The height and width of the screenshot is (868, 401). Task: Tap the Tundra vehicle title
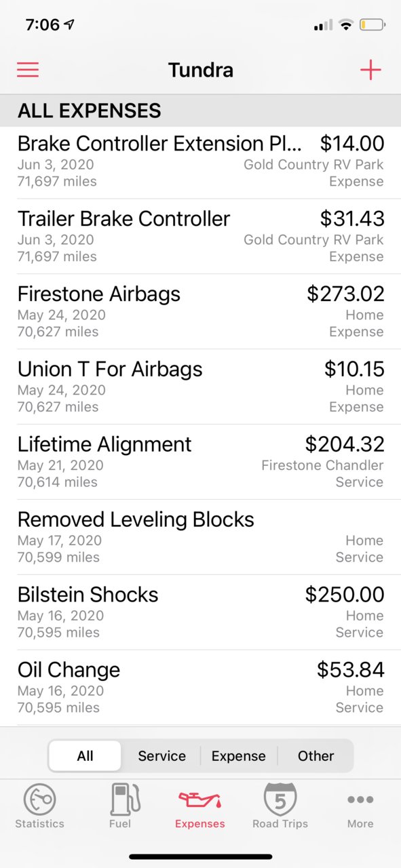[x=200, y=70]
